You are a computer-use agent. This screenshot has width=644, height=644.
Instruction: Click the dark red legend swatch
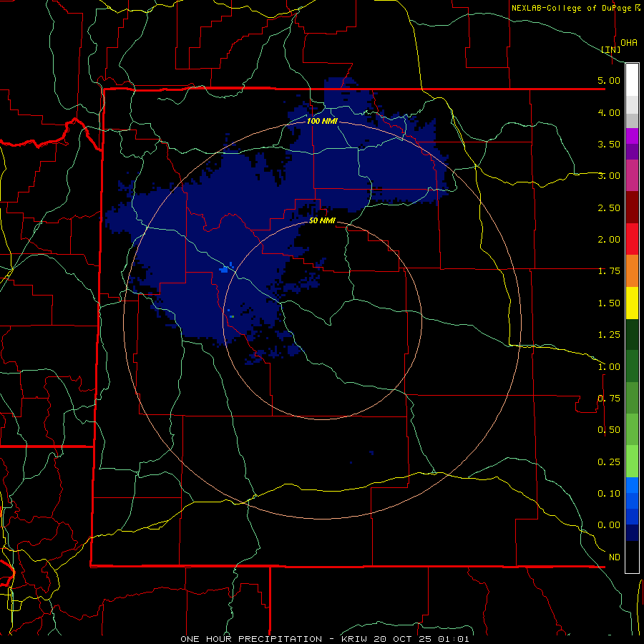click(632, 208)
